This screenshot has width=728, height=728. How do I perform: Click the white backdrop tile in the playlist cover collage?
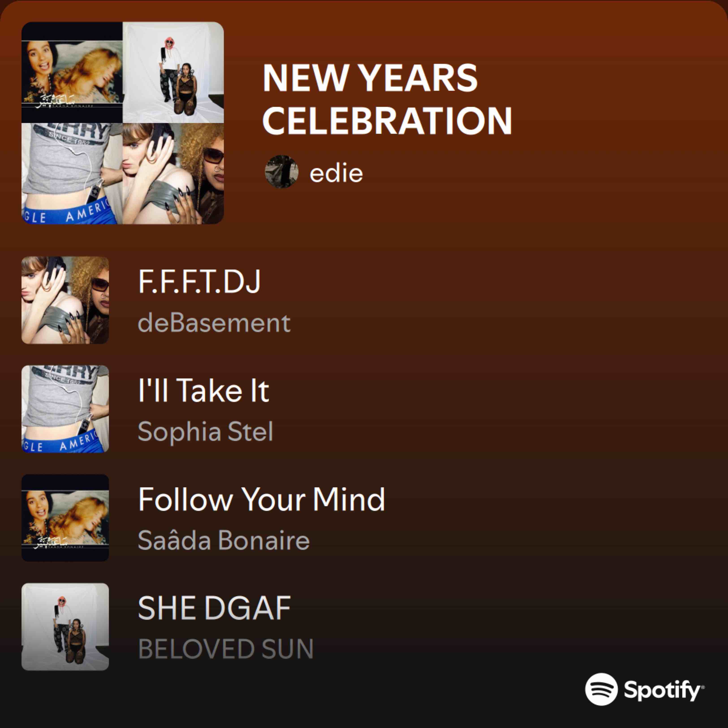(173, 72)
